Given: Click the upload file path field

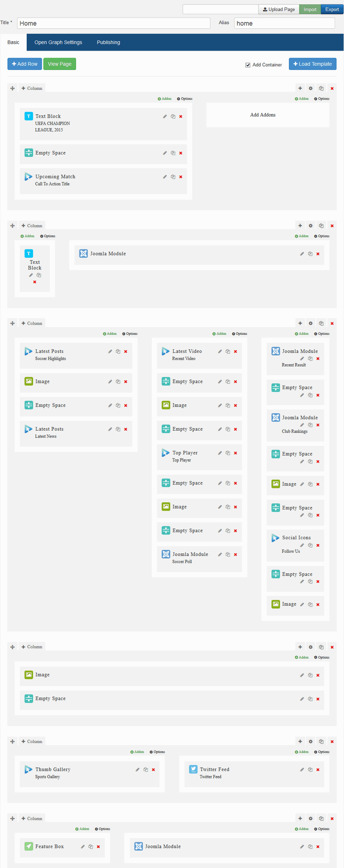Looking at the screenshot, I should click(221, 9).
